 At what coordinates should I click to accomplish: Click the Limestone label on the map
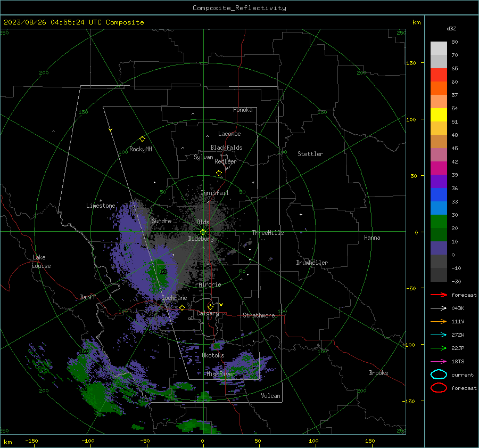click(101, 206)
